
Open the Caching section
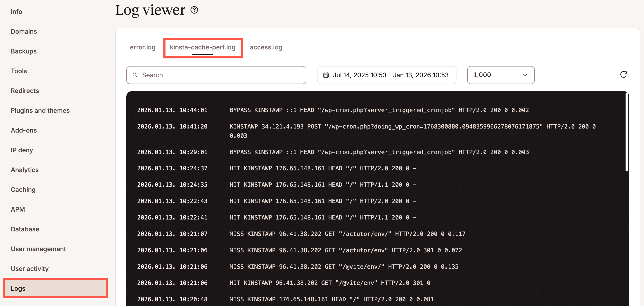pyautogui.click(x=23, y=190)
